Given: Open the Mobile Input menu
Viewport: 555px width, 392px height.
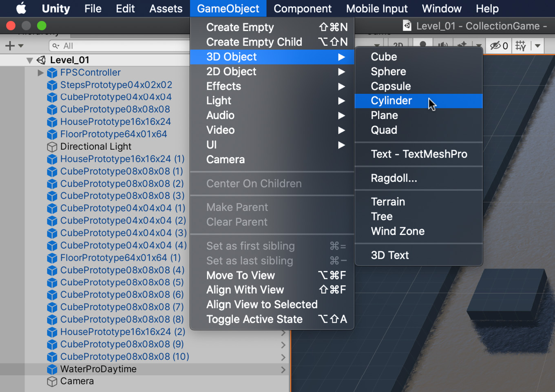Looking at the screenshot, I should 377,9.
